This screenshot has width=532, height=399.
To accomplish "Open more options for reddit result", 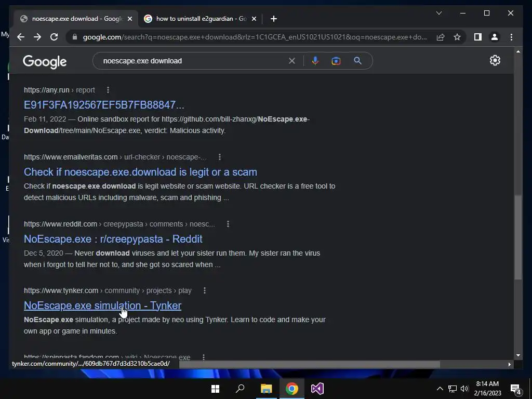I will coord(228,224).
